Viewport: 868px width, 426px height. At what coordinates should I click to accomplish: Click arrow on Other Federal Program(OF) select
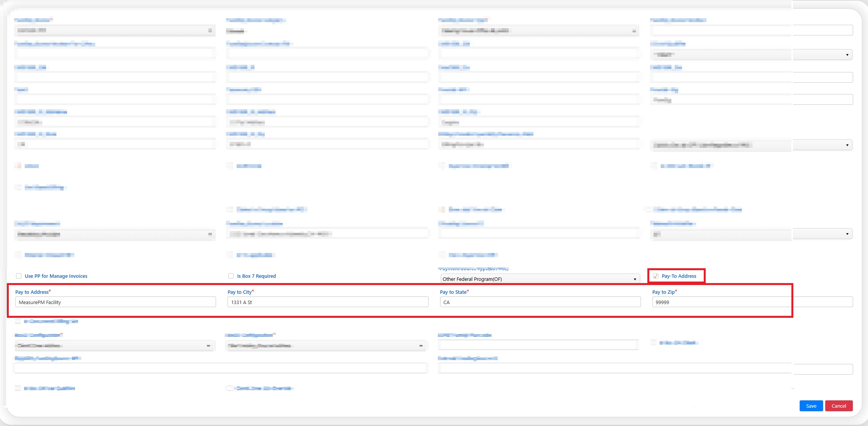635,279
